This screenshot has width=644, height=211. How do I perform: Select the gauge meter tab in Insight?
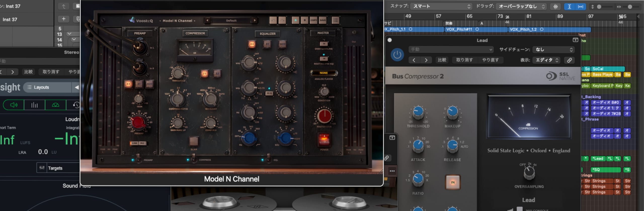pyautogui.click(x=55, y=105)
